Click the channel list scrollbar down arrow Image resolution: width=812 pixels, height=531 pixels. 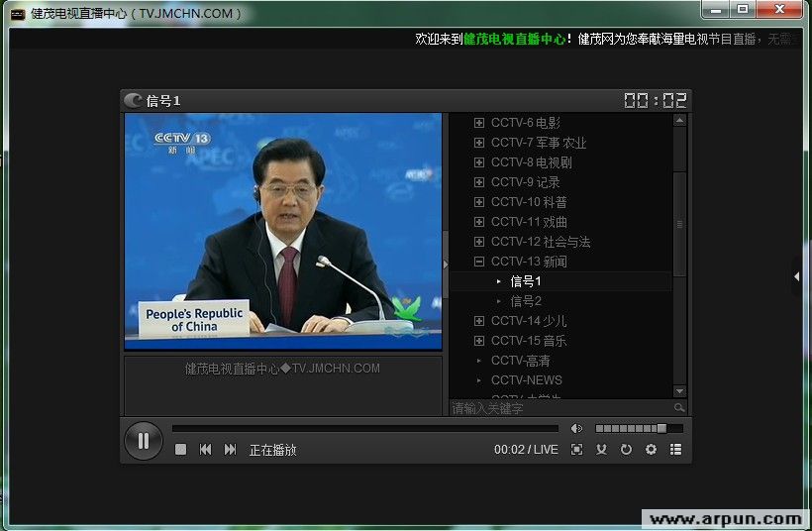click(x=679, y=391)
